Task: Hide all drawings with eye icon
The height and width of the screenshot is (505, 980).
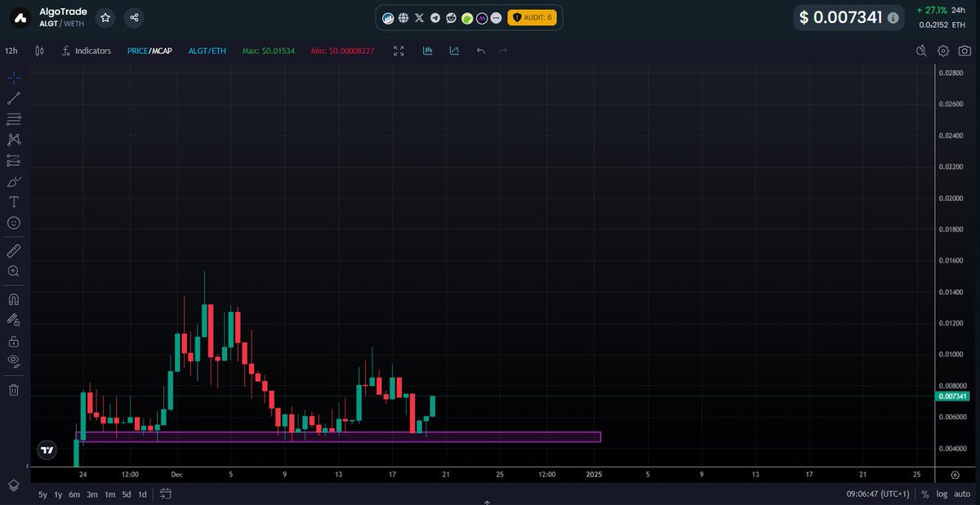Action: [x=14, y=360]
